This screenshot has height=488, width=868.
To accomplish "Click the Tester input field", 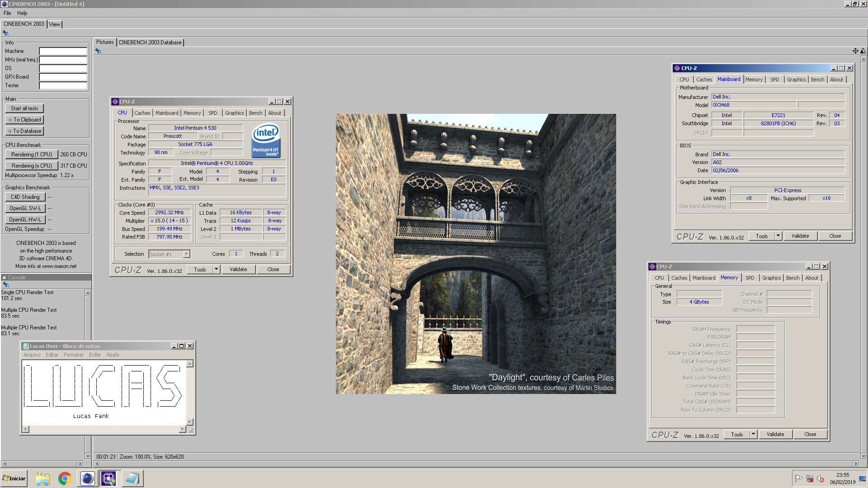I will [x=63, y=85].
